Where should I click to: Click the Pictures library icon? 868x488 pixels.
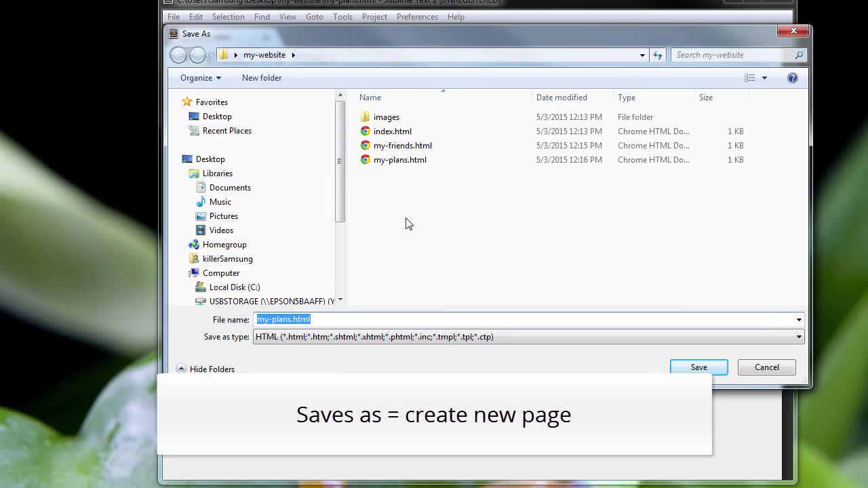pos(201,216)
